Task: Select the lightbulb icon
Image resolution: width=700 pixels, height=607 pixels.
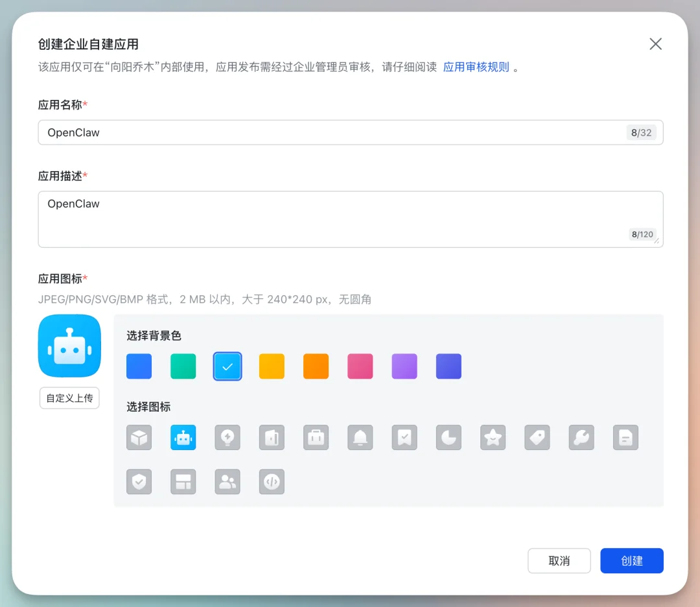Action: (227, 437)
